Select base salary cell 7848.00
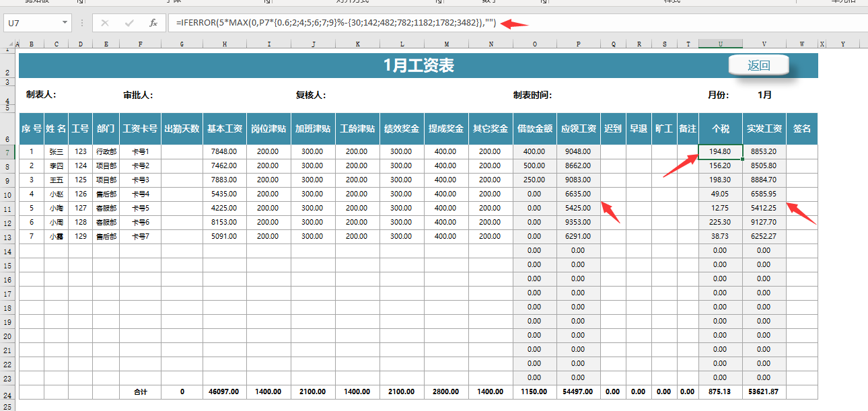This screenshot has height=411, width=868. click(x=225, y=151)
